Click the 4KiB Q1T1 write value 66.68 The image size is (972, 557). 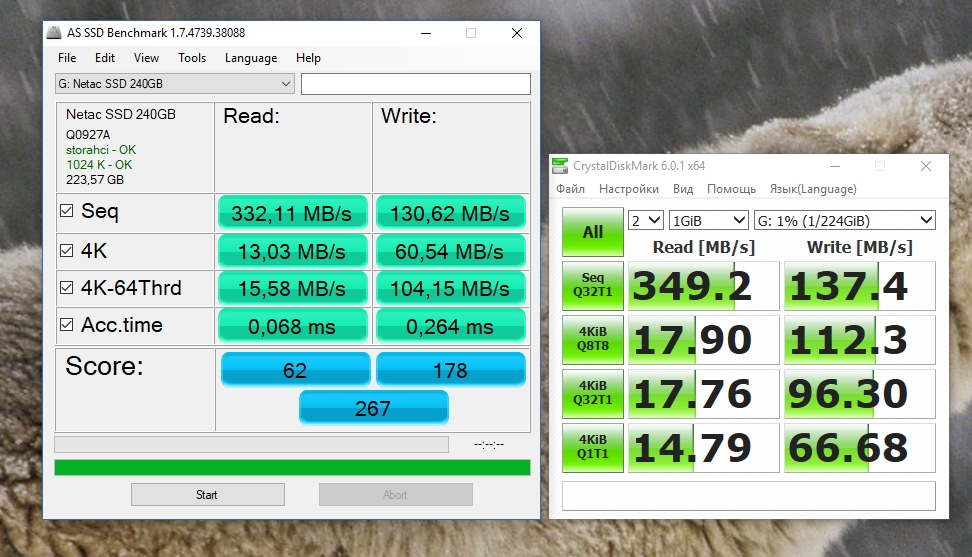tap(860, 447)
